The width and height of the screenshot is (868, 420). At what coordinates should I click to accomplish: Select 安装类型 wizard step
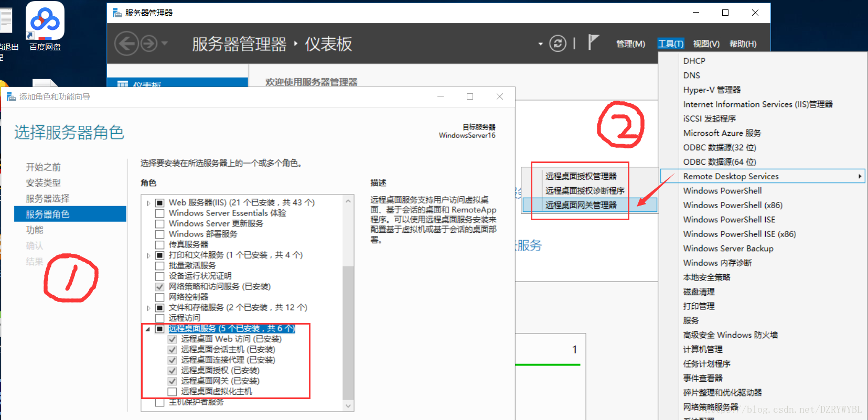click(x=44, y=183)
